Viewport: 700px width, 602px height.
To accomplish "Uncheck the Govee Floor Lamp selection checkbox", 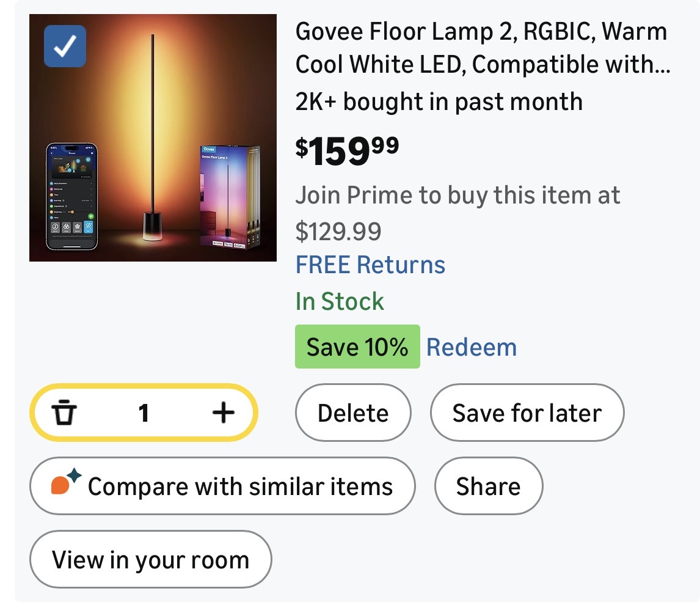I will click(x=65, y=46).
